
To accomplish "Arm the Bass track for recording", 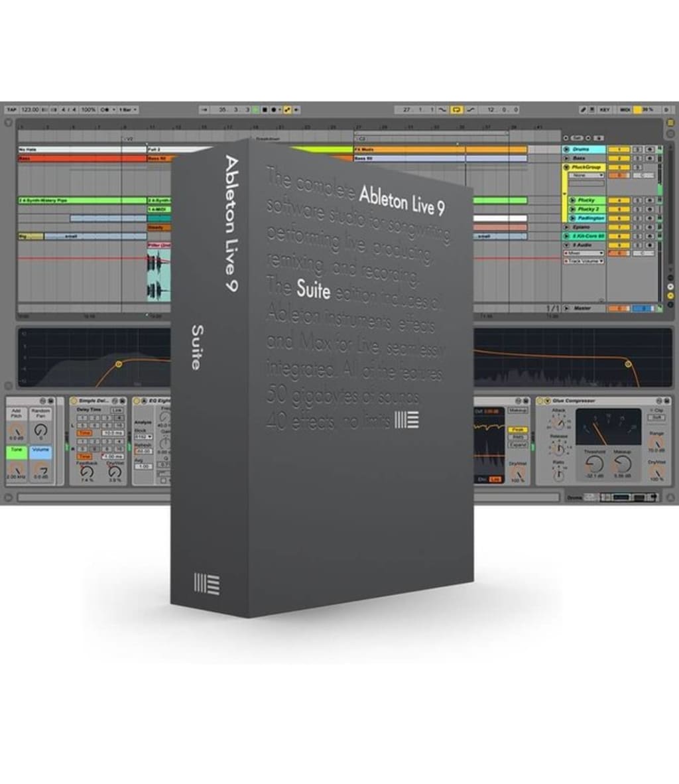I will click(x=650, y=159).
